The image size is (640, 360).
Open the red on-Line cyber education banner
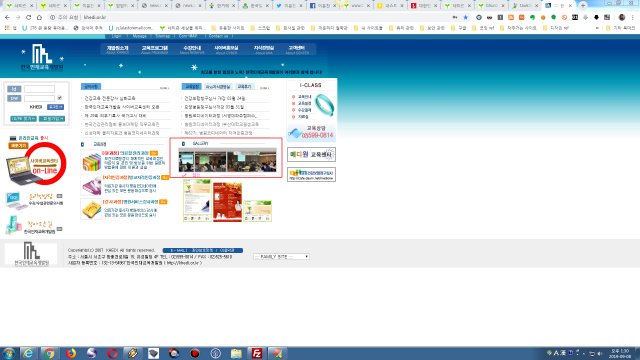45,164
